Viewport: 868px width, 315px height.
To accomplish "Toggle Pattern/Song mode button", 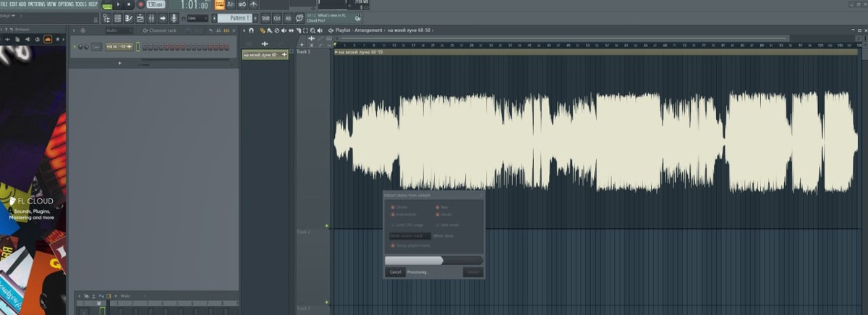I will [x=107, y=5].
